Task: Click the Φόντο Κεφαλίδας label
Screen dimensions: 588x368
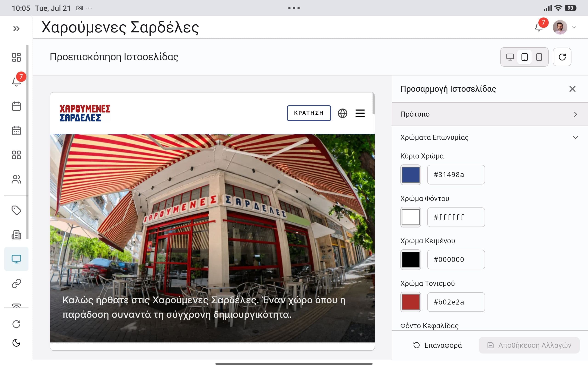Action: (x=429, y=326)
